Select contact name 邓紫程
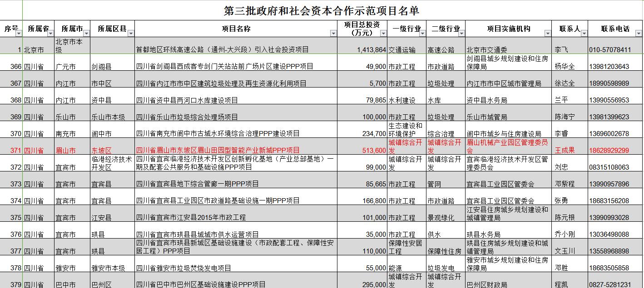Screen dimensions: 644x288 570,180
